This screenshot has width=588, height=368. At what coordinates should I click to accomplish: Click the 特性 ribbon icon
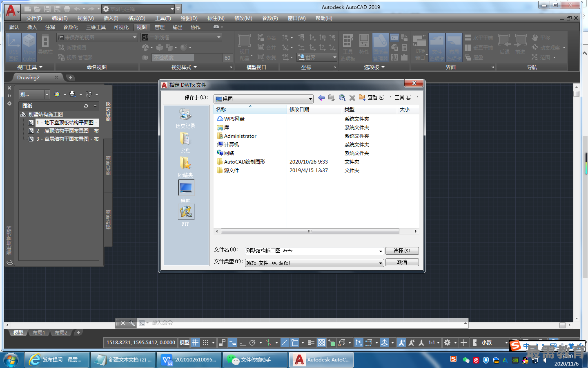[364, 45]
